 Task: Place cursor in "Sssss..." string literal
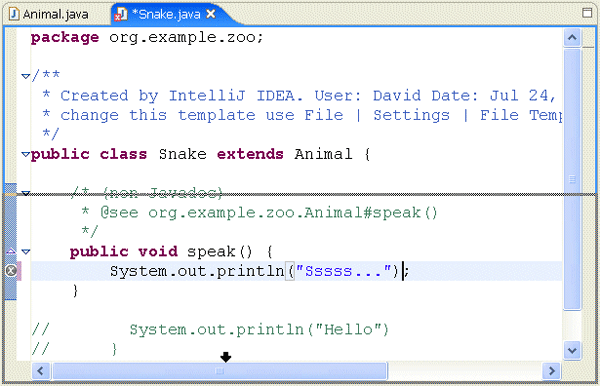pos(343,271)
